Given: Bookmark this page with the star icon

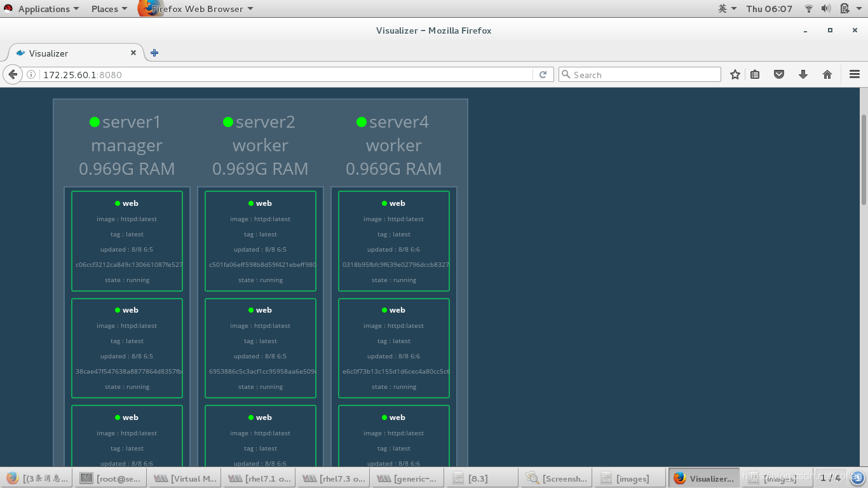Looking at the screenshot, I should tap(735, 74).
